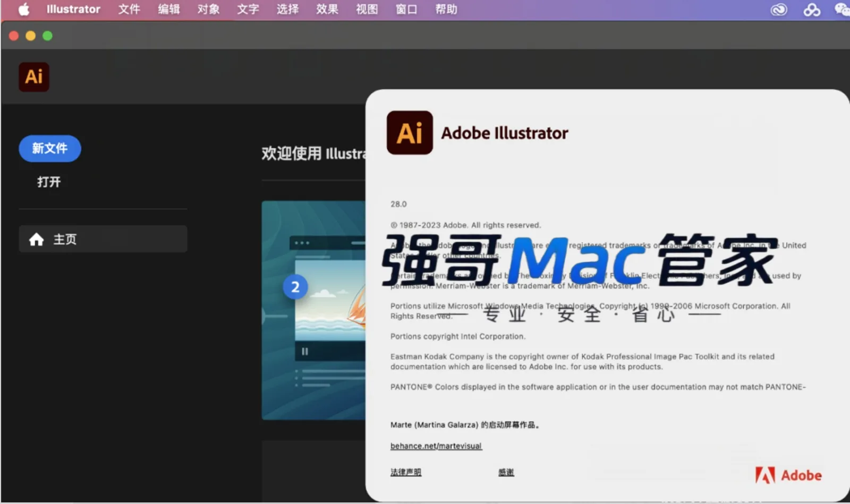850x504 pixels.
Task: Open the WeChat menu bar icon
Action: pyautogui.click(x=842, y=10)
